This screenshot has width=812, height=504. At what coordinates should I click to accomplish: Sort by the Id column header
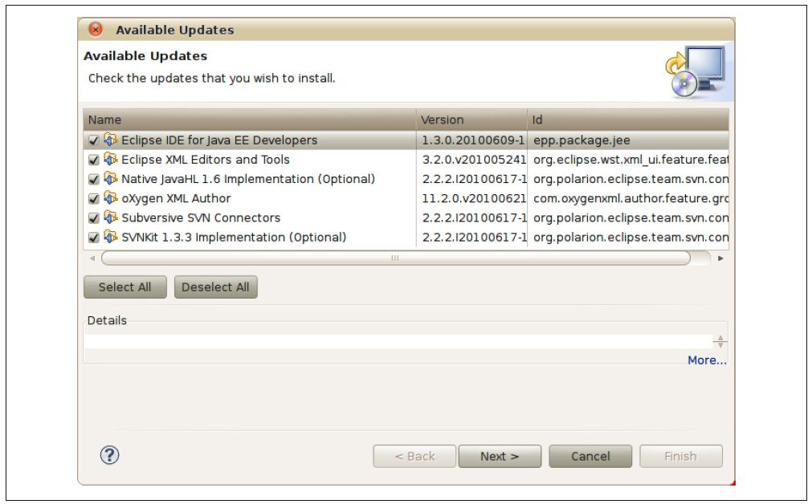click(628, 120)
